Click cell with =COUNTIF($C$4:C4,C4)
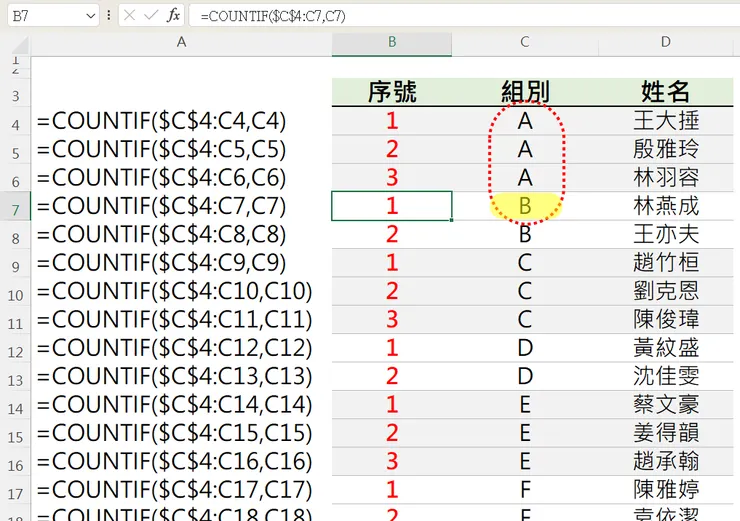 pos(181,121)
